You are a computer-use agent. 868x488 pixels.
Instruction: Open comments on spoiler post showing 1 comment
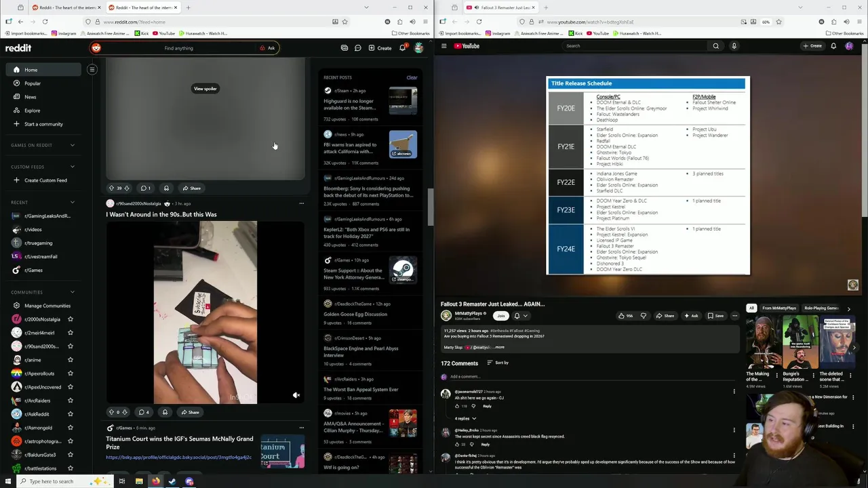coord(145,188)
